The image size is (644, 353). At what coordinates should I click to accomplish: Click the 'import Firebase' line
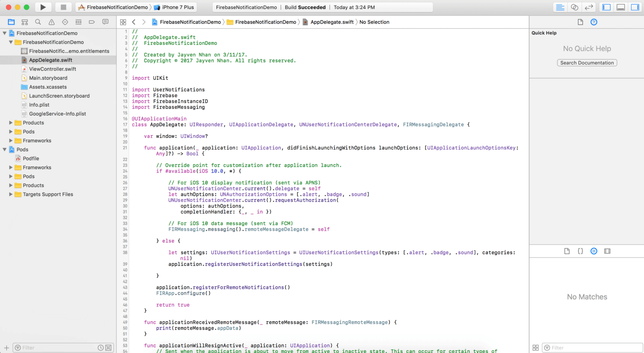(x=155, y=96)
